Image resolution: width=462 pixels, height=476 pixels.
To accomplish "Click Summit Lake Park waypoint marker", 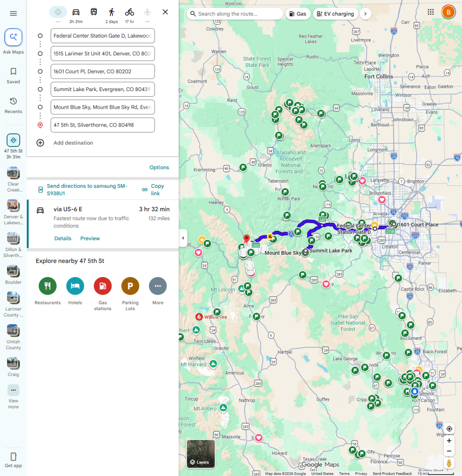I will (305, 251).
